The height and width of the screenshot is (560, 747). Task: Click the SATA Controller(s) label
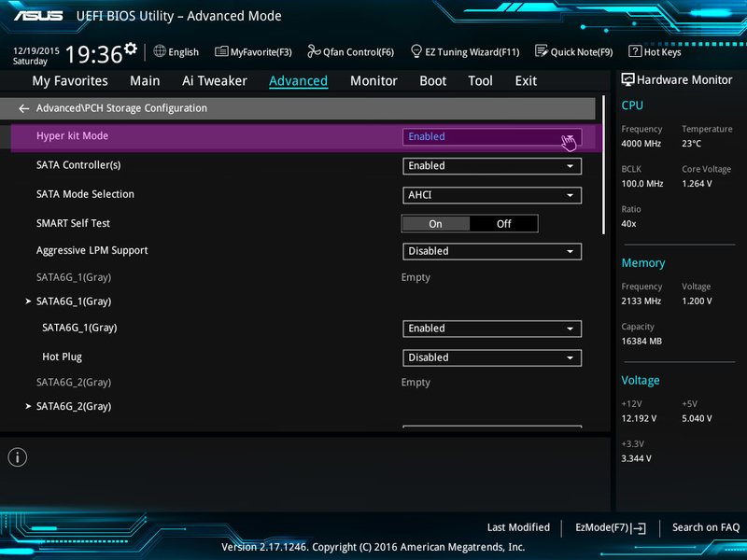click(78, 165)
